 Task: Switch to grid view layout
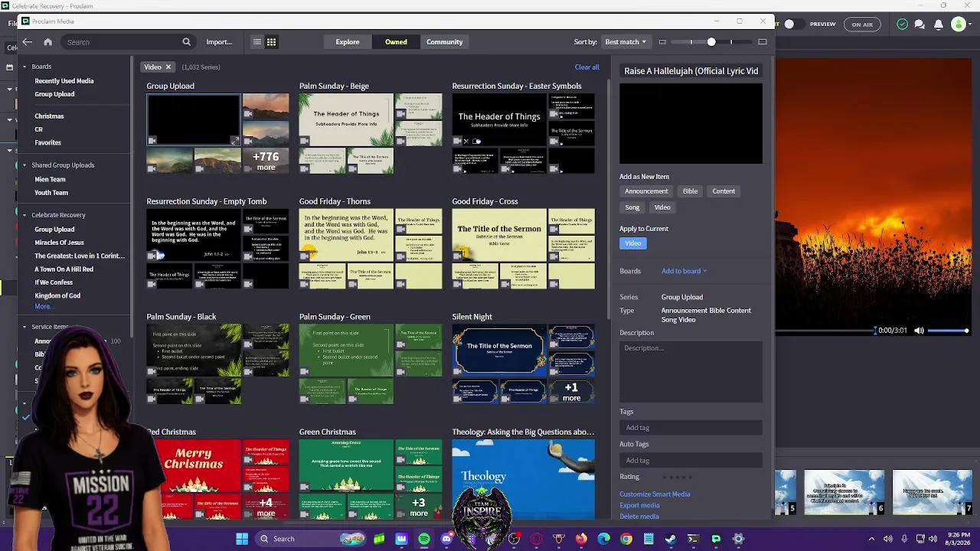coord(271,42)
